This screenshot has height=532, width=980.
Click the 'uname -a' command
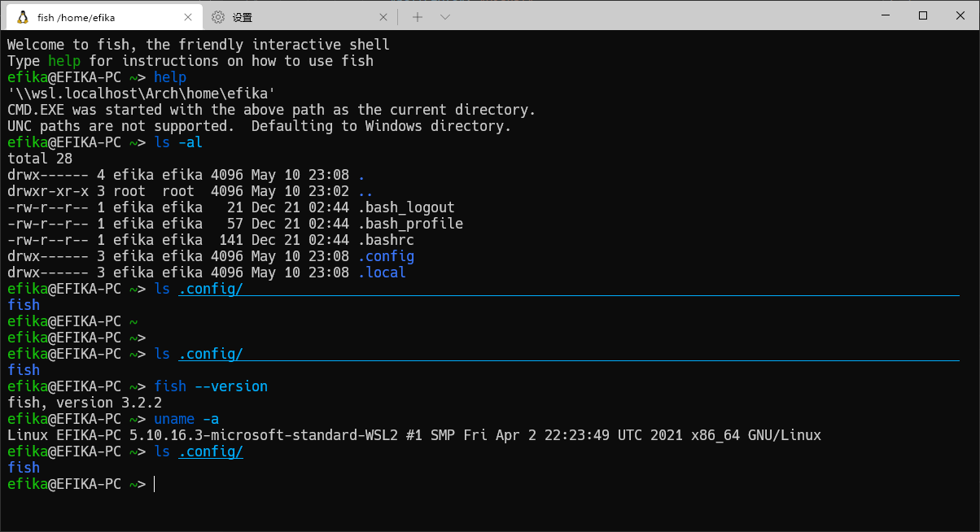[x=186, y=419]
